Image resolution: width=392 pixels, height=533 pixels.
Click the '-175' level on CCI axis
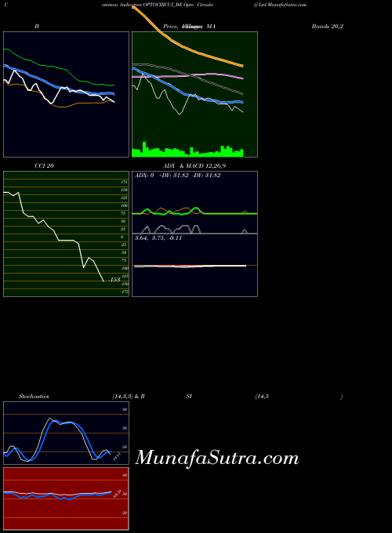(x=125, y=292)
